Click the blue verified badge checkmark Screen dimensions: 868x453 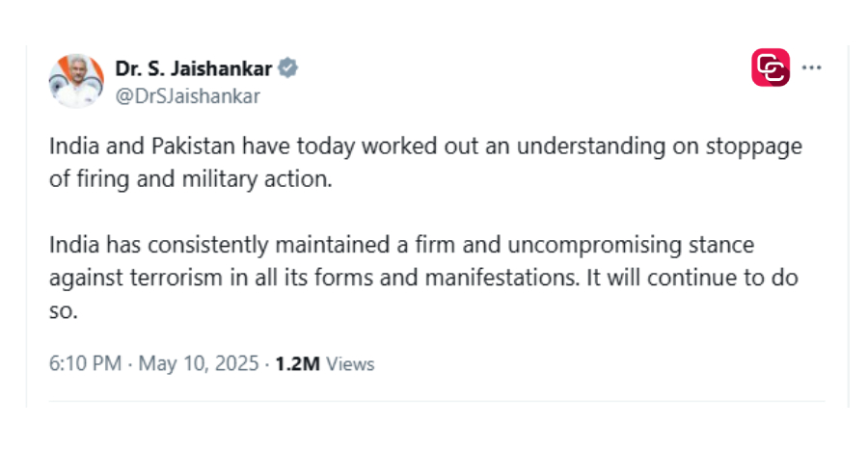287,68
